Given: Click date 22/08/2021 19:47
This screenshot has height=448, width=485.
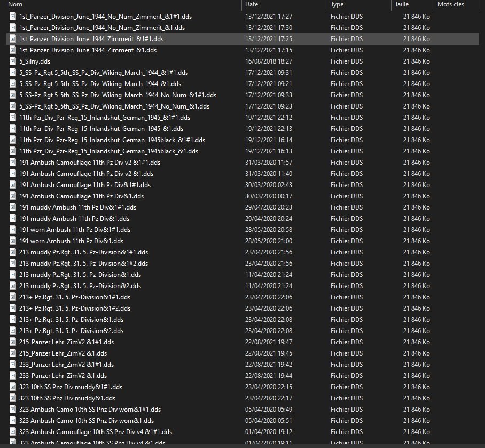Looking at the screenshot, I should pos(269,342).
